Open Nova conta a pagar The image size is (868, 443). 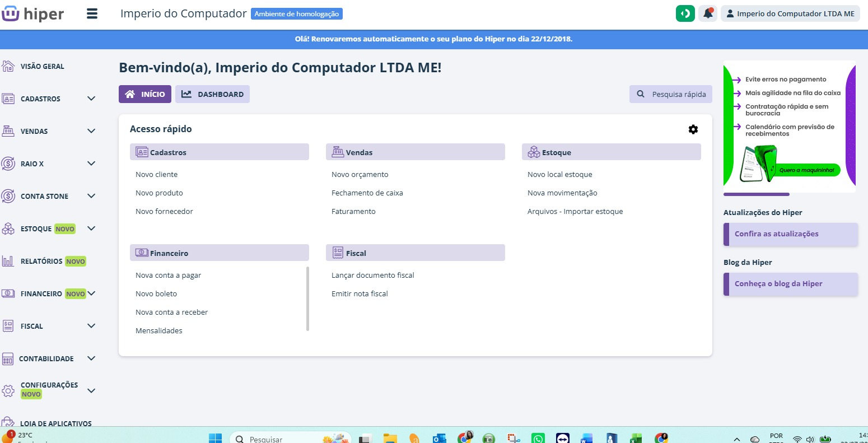[168, 275]
